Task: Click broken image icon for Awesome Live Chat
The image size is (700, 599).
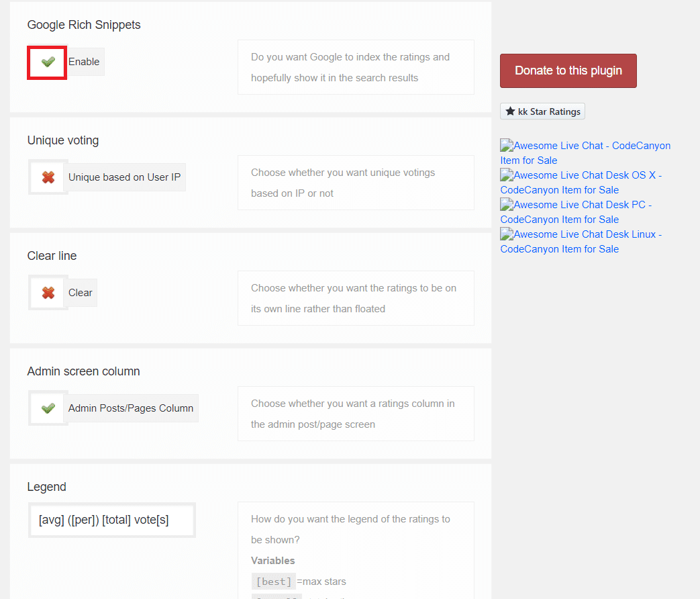Action: 507,146
